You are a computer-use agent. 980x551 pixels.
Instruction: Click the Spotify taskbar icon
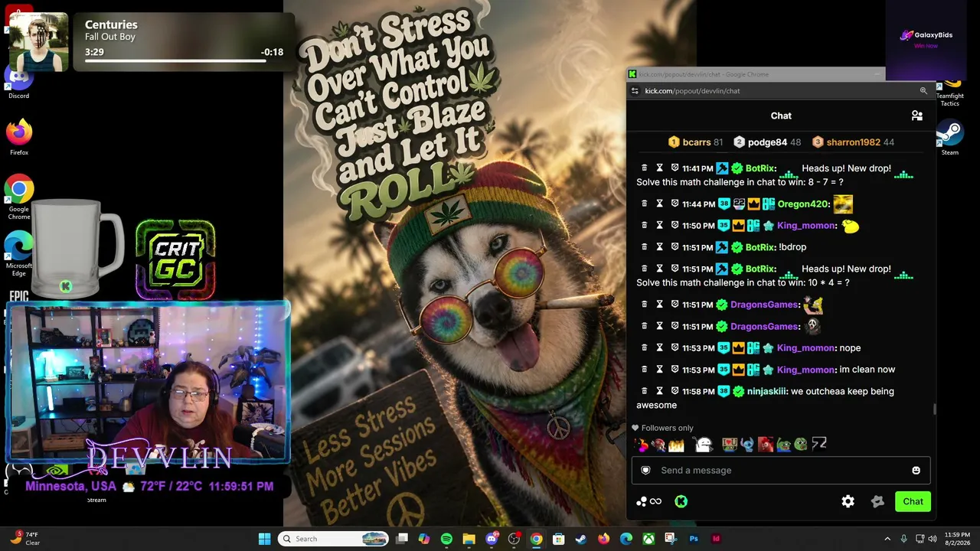pos(446,539)
